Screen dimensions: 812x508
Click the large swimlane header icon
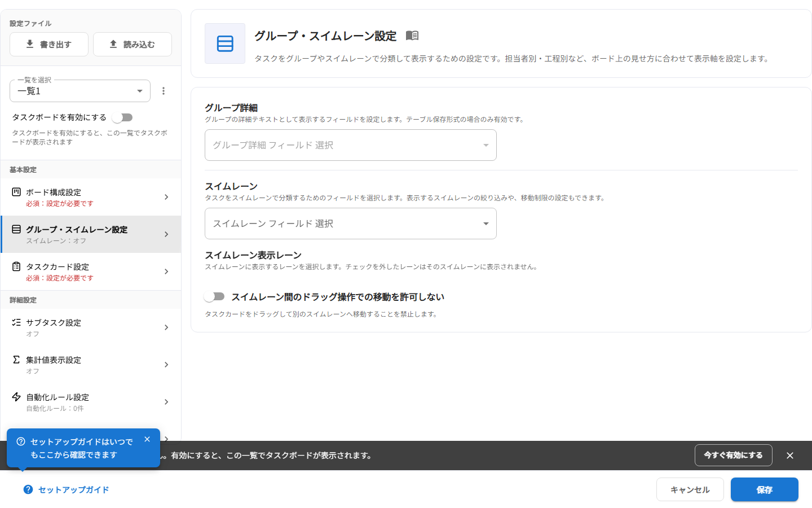tap(225, 43)
